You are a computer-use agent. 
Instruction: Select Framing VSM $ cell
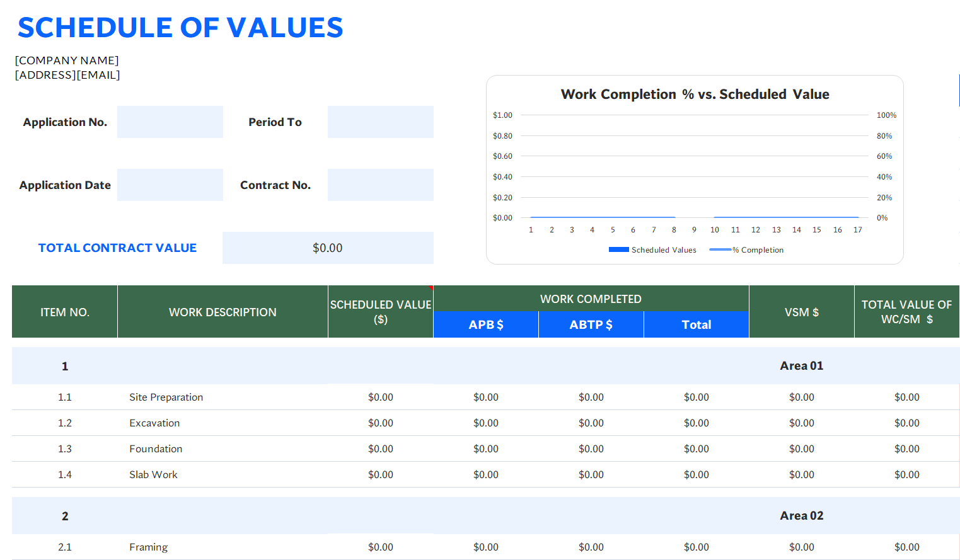click(x=802, y=547)
